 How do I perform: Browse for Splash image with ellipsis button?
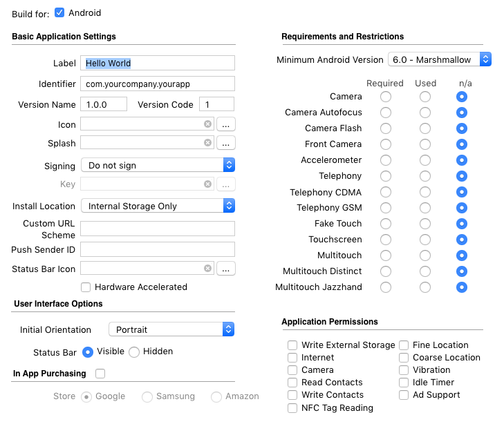pos(226,143)
